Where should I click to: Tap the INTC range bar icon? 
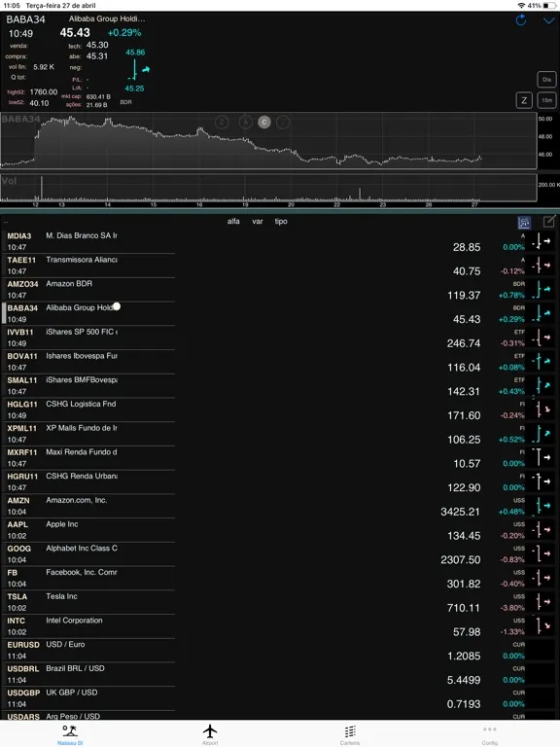click(x=542, y=626)
